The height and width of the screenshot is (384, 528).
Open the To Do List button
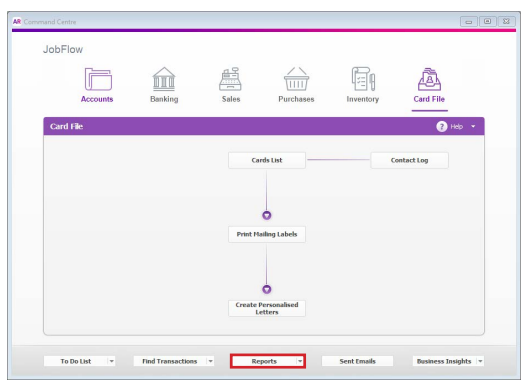click(76, 361)
